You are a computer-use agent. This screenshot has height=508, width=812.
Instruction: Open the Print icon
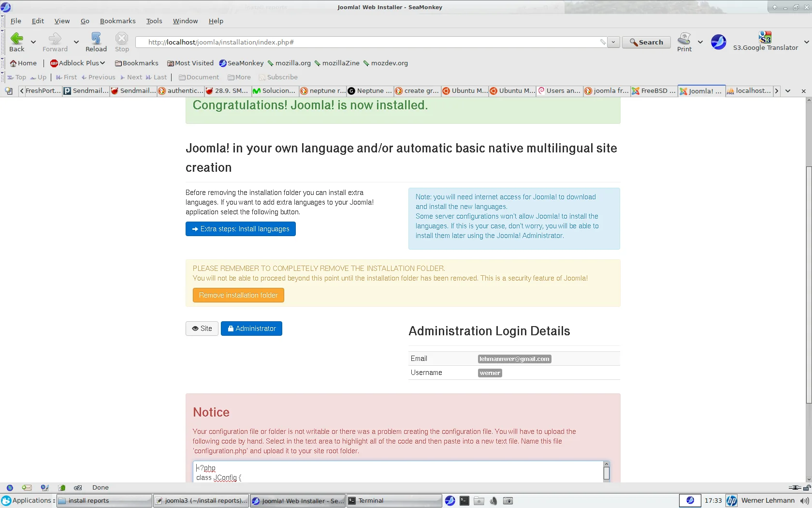pyautogui.click(x=684, y=42)
